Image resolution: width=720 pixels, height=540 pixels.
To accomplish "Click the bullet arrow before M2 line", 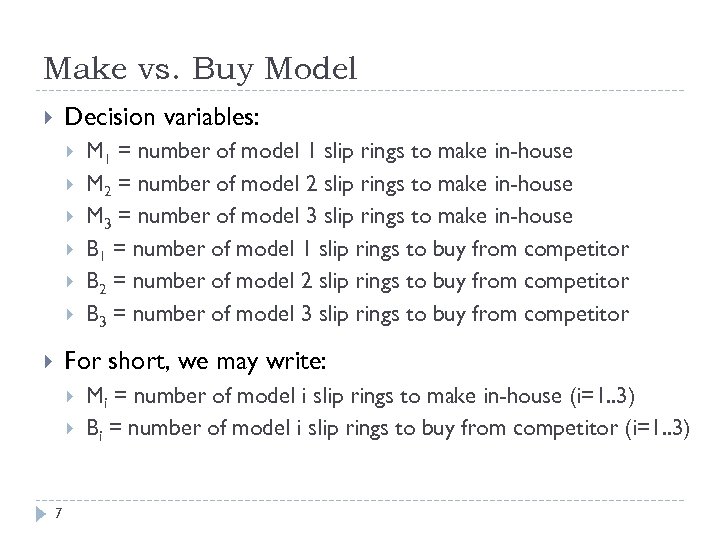I will (x=73, y=184).
